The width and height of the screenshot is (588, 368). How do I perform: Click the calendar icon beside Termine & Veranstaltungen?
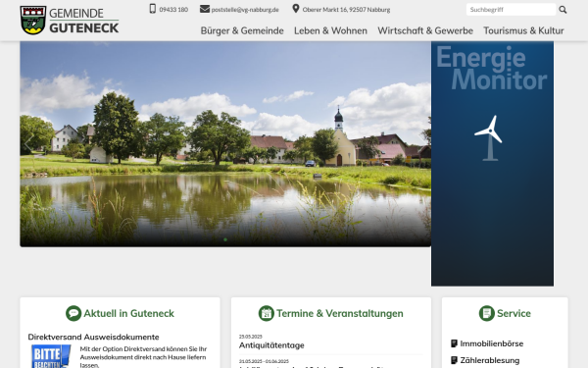[267, 313]
